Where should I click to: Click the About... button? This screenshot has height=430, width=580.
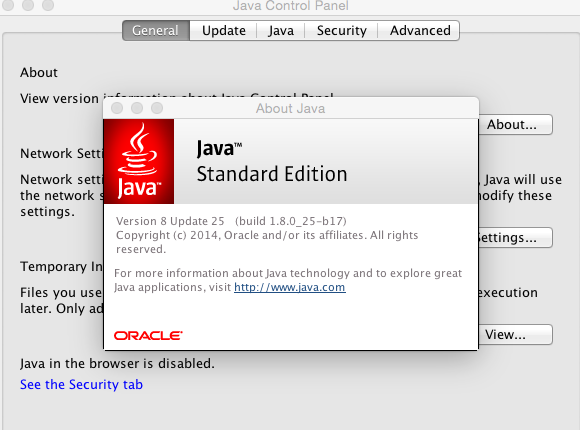coord(515,125)
